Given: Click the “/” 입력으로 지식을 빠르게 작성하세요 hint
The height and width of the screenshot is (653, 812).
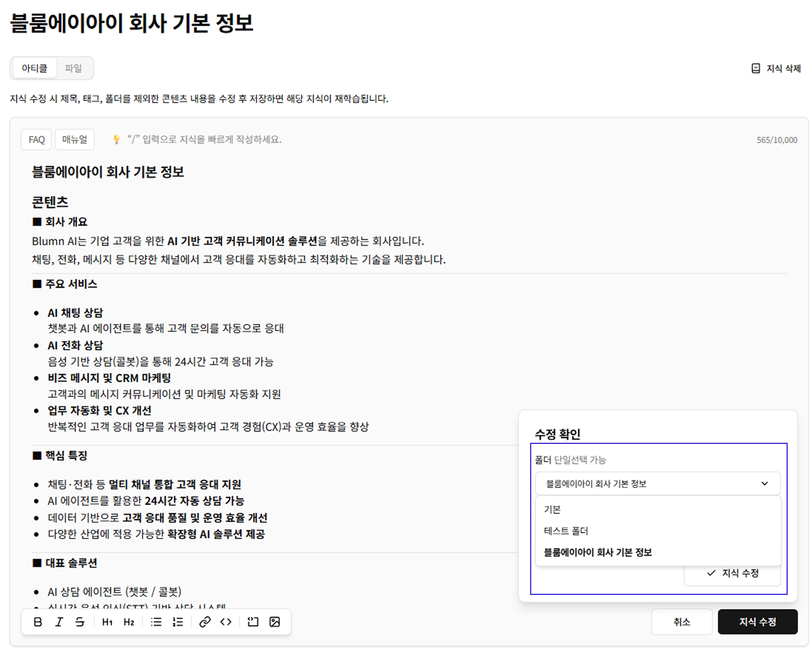Looking at the screenshot, I should click(204, 140).
